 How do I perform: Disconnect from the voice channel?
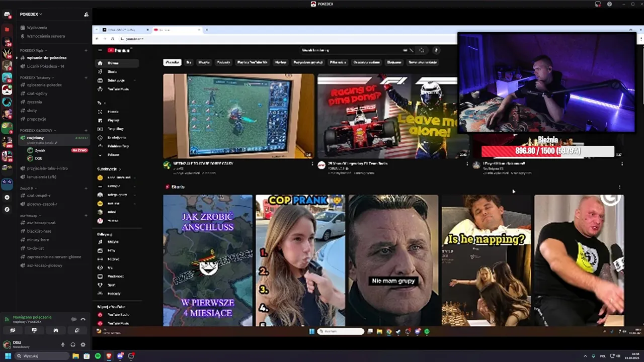(83, 319)
